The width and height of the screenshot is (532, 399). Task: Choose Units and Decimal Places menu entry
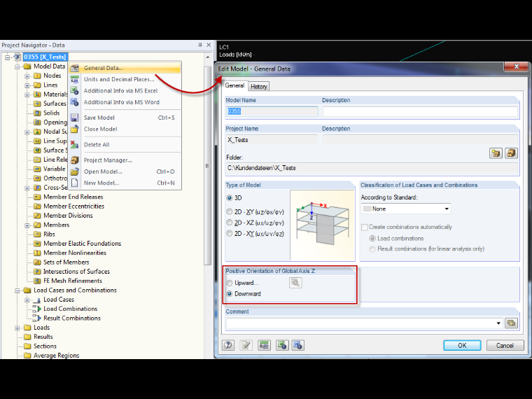(125, 79)
